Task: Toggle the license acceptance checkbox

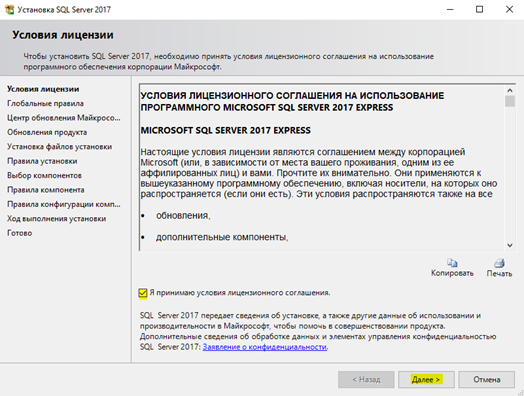Action: (x=143, y=293)
